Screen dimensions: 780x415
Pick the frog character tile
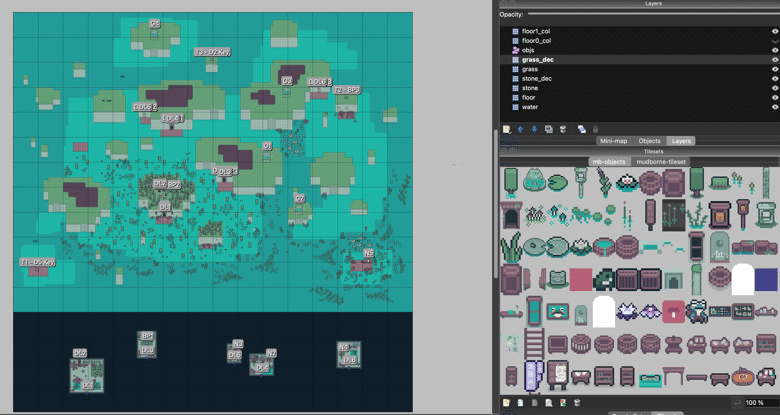pyautogui.click(x=696, y=311)
